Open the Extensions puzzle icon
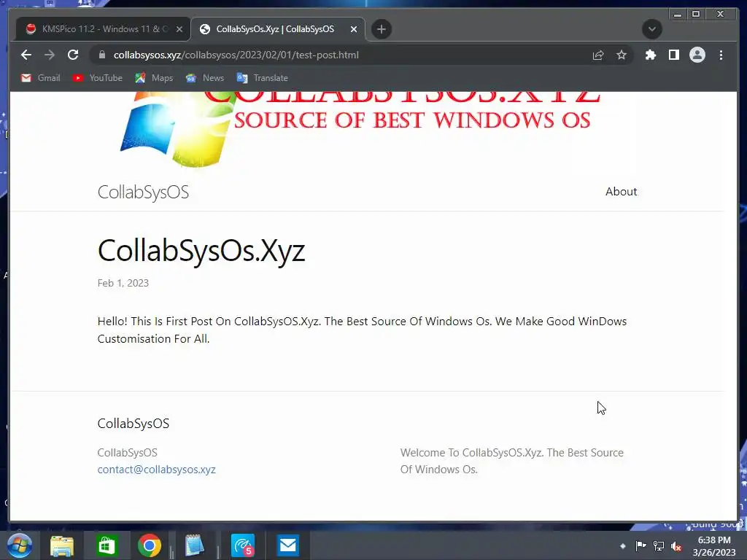The image size is (747, 560). (x=650, y=55)
